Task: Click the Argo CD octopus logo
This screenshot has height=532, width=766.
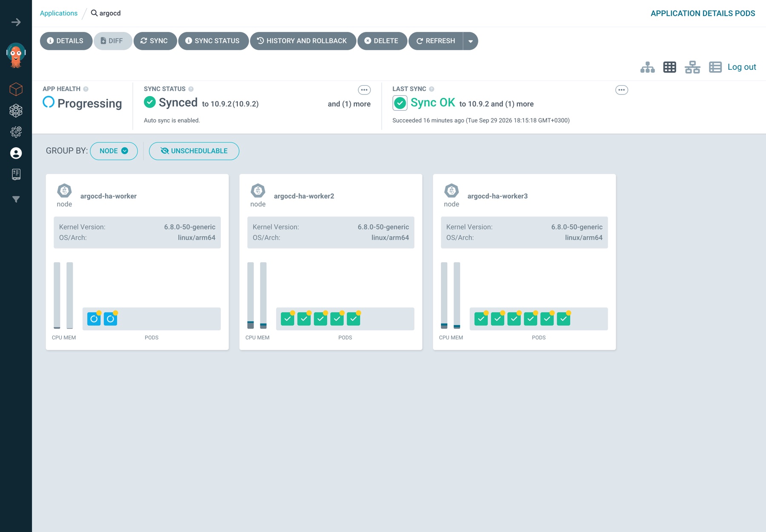Action: click(16, 55)
